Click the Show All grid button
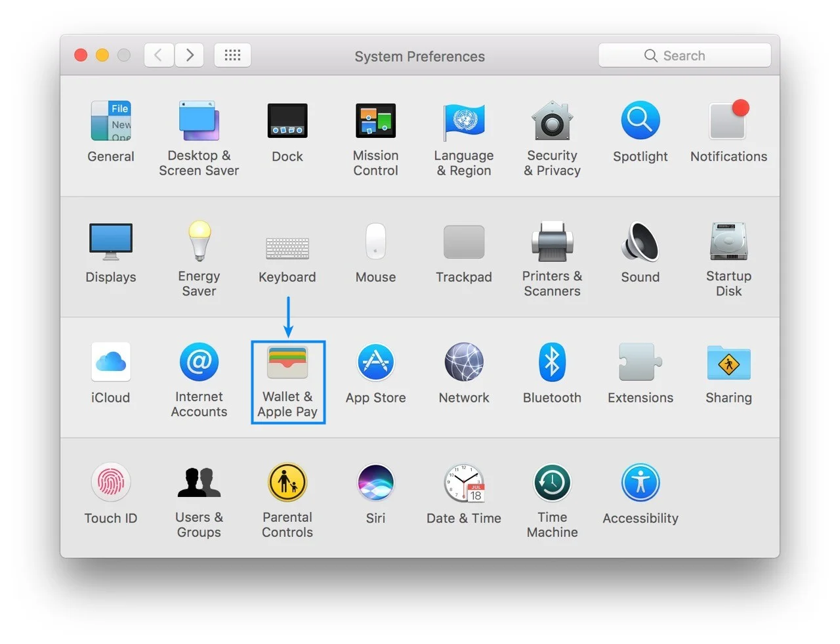The width and height of the screenshot is (840, 644). click(x=232, y=55)
